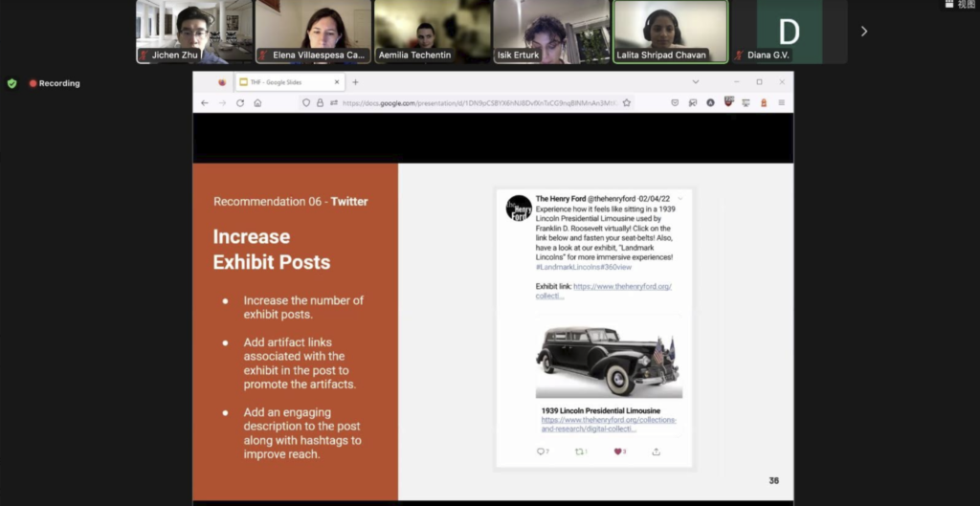980x506 pixels.
Task: Open the tweet's chevron options menu
Action: click(x=680, y=199)
